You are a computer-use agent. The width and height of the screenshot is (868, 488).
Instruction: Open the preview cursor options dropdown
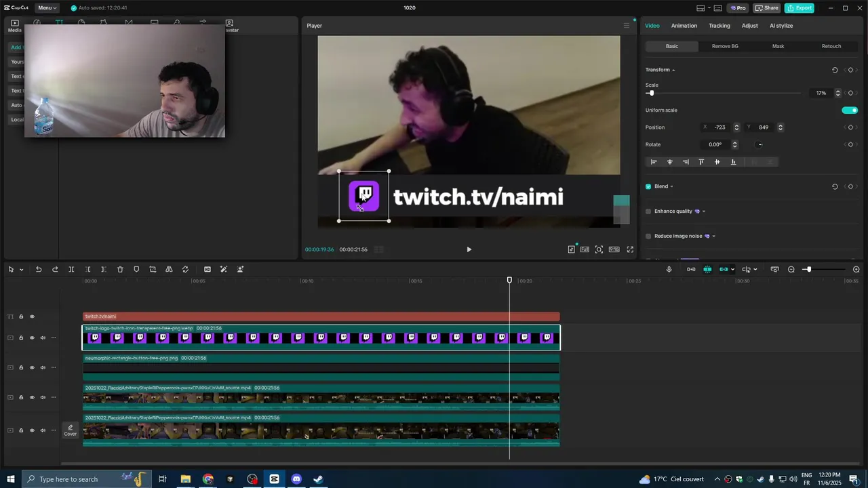coord(755,270)
